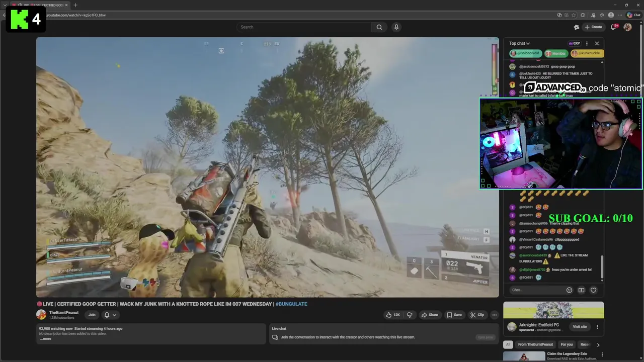644x362 pixels.
Task: Expand the Top chat dropdown
Action: click(519, 43)
